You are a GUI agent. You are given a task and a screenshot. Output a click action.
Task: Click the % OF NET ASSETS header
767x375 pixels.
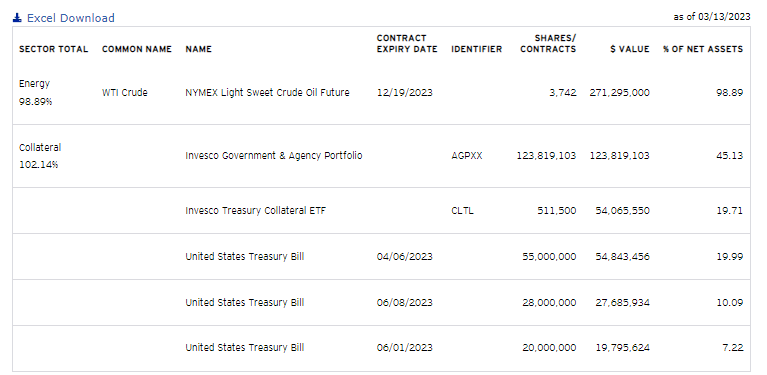coord(703,49)
